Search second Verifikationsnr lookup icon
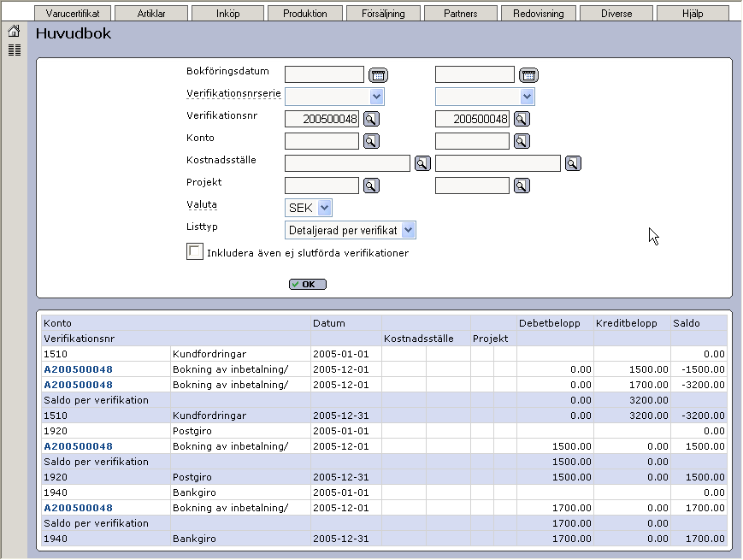743x560 pixels. click(x=522, y=119)
